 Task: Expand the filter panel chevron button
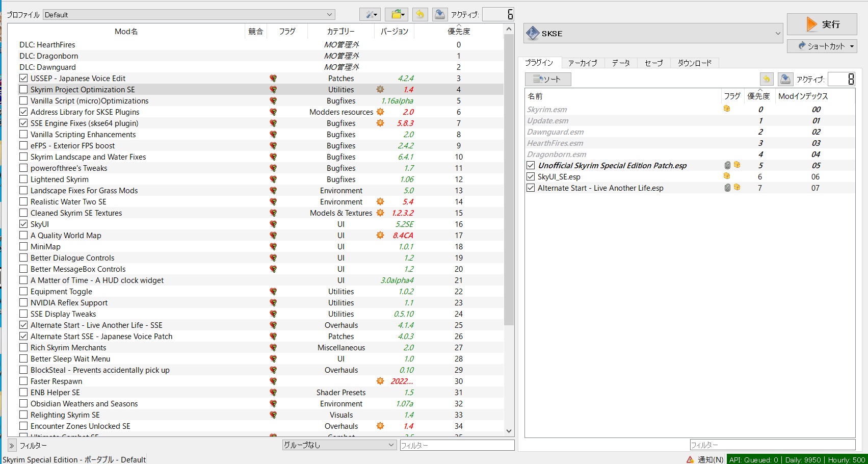coord(12,446)
